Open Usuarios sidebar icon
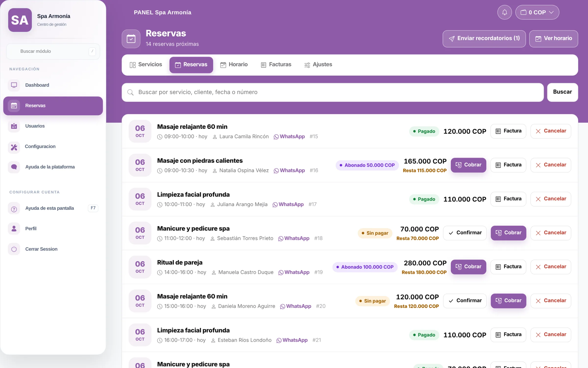Image resolution: width=588 pixels, height=368 pixels. point(14,126)
